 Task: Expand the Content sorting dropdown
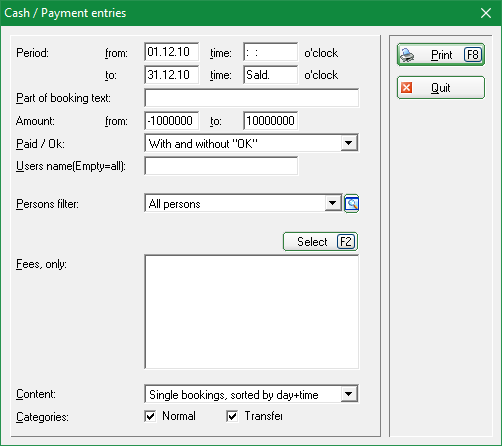(349, 394)
